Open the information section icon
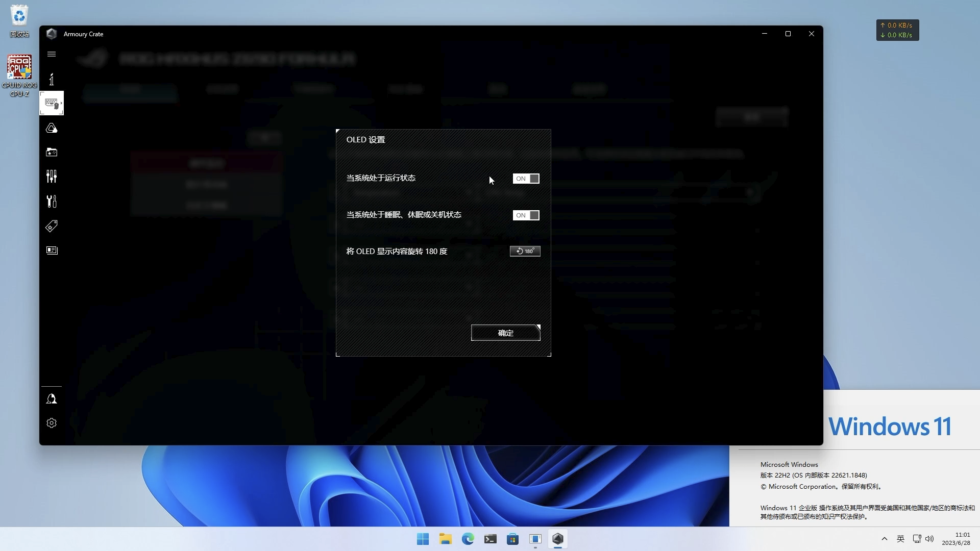 tap(51, 79)
